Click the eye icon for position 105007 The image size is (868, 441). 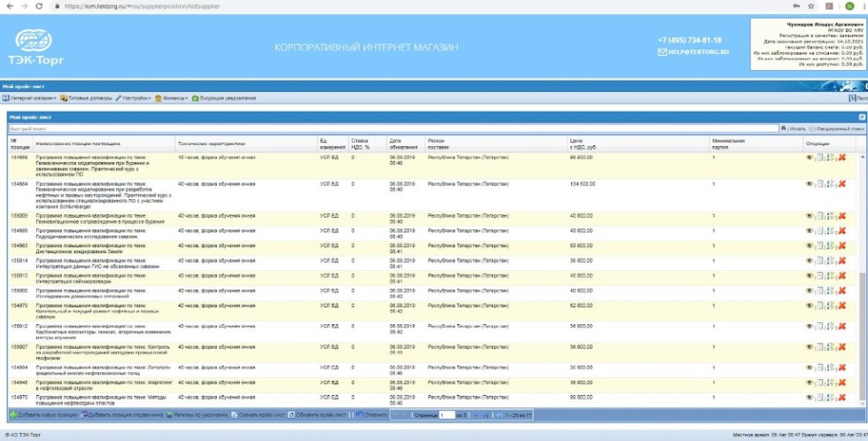pos(809,347)
